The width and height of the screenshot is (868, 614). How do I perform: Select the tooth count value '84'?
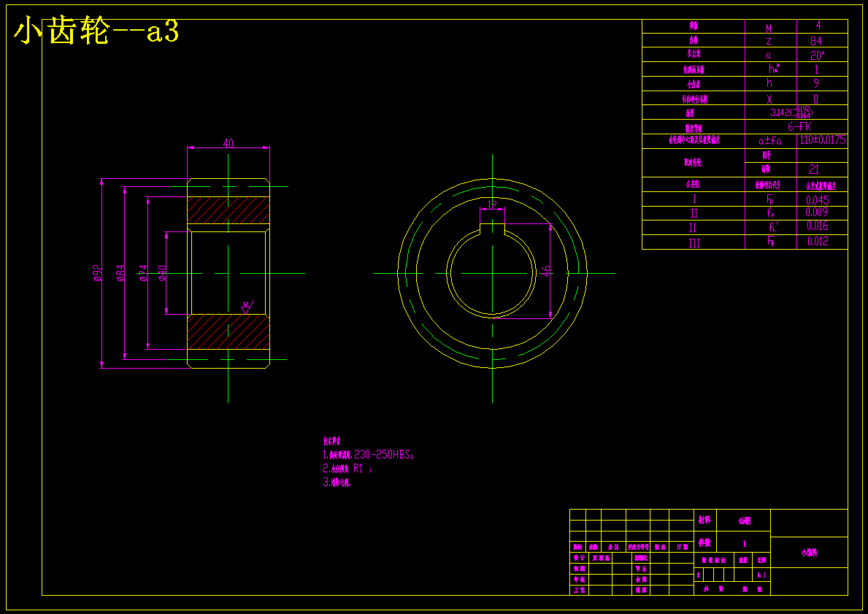click(816, 40)
